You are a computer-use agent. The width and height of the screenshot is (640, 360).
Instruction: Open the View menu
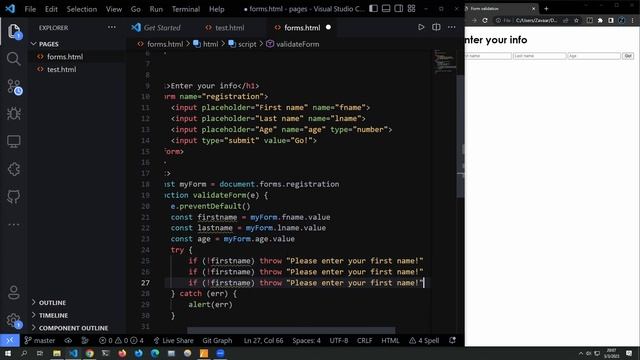113,9
